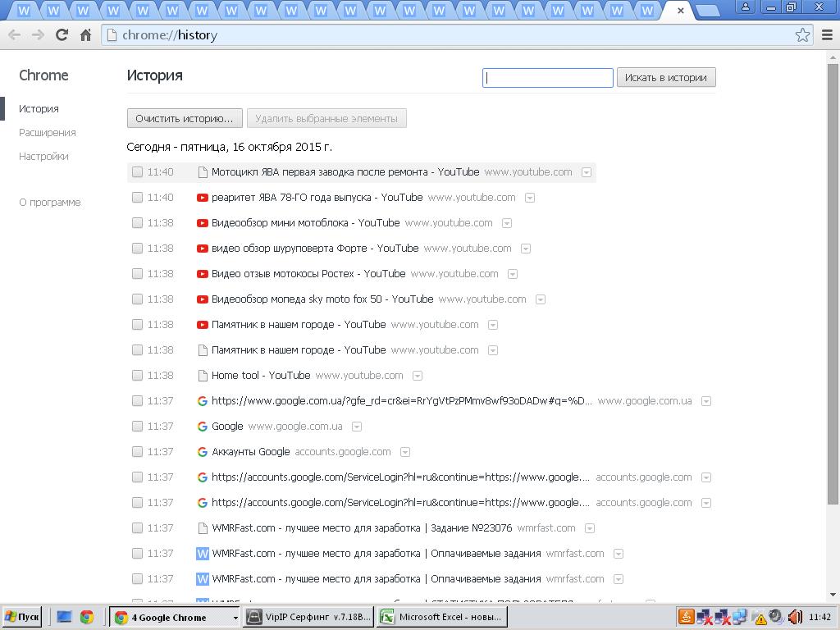
Task: Click the scrollbar down arrow
Action: click(x=833, y=594)
